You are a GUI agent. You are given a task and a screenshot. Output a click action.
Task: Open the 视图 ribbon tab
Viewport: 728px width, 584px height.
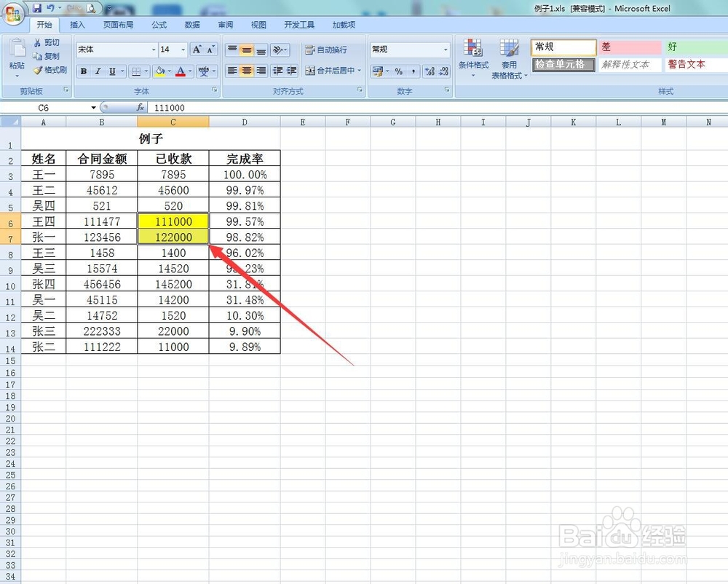[x=258, y=24]
